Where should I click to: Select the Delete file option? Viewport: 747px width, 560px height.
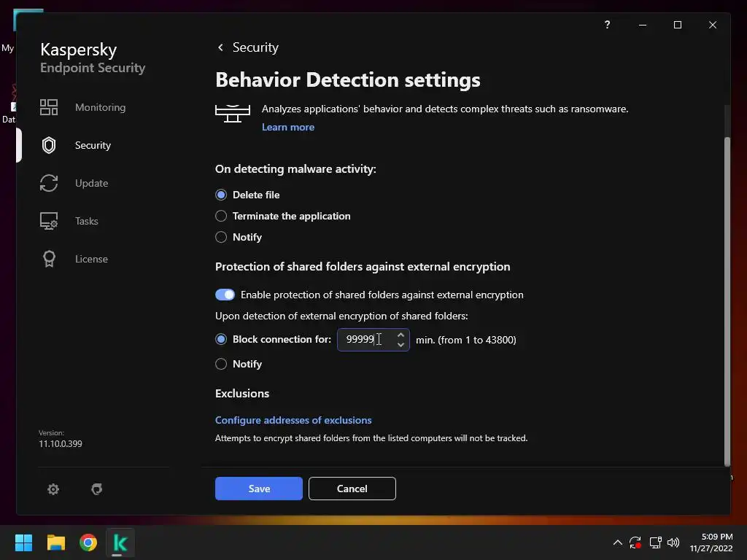click(x=221, y=195)
